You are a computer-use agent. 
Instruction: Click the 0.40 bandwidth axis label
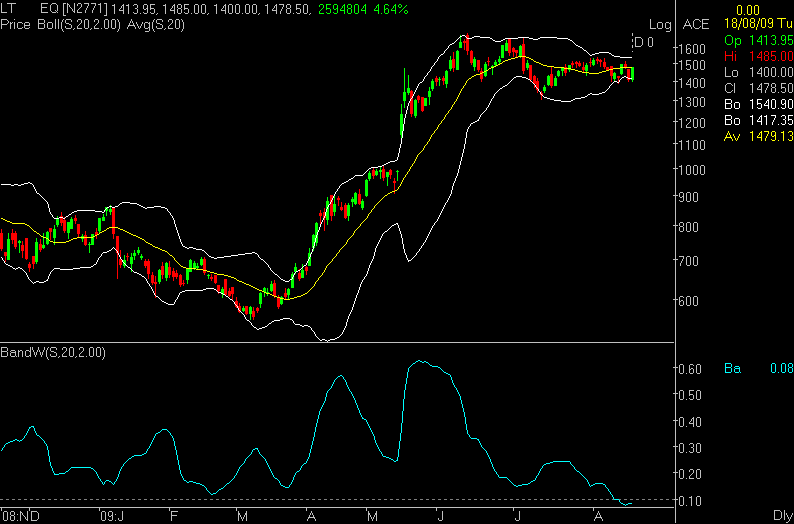click(690, 421)
